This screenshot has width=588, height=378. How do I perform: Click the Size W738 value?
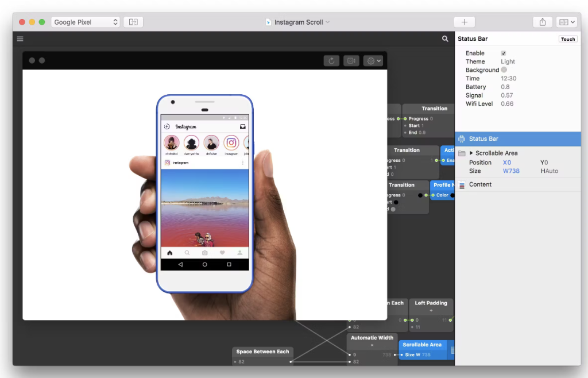[511, 171]
